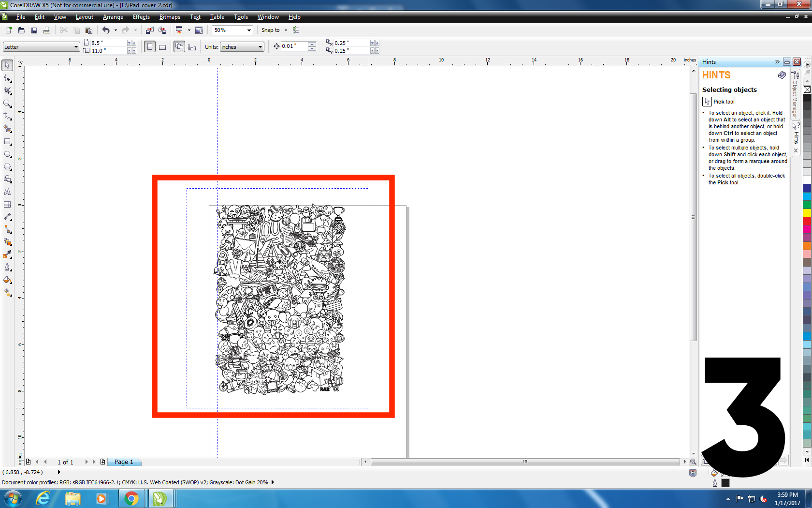Select the Polygon tool
Viewport: 812px width, 508px height.
(7, 167)
